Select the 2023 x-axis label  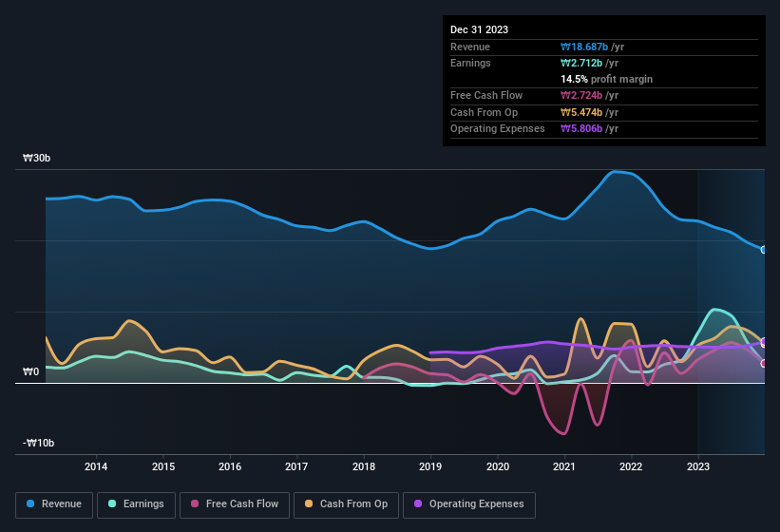[x=697, y=466]
